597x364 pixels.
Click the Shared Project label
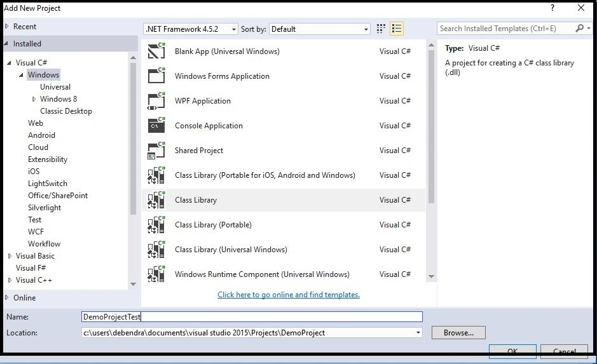click(x=199, y=151)
